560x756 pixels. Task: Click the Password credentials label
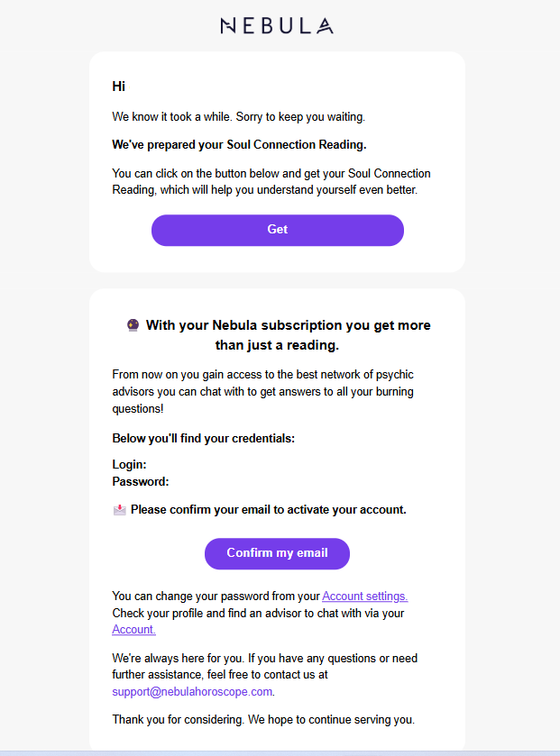pos(141,481)
